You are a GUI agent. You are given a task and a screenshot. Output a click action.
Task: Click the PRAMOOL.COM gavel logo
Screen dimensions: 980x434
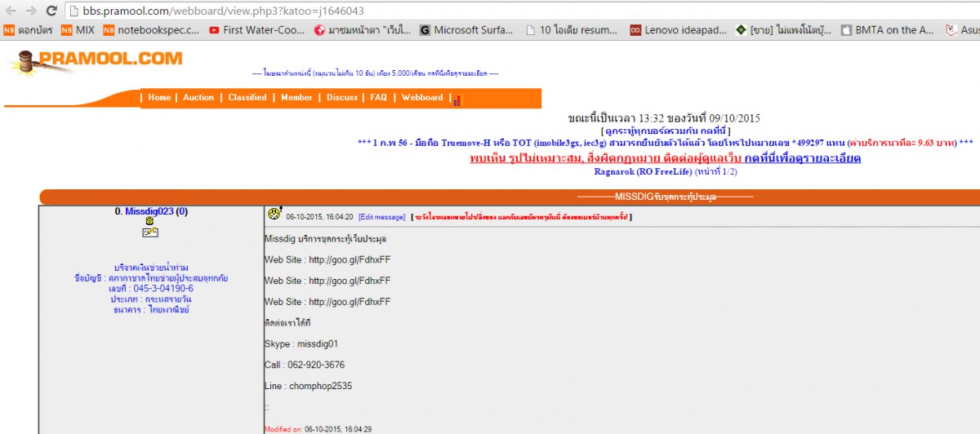[96, 61]
